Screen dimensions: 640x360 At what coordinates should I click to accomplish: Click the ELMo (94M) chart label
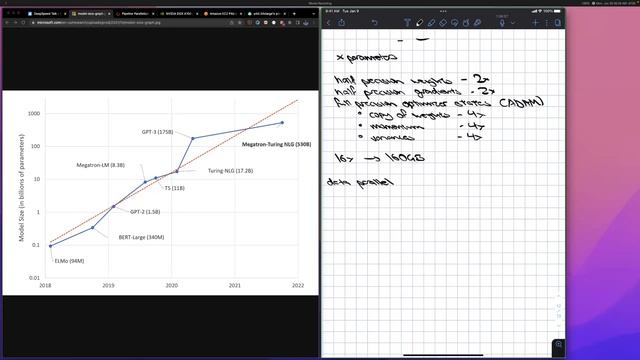point(69,261)
